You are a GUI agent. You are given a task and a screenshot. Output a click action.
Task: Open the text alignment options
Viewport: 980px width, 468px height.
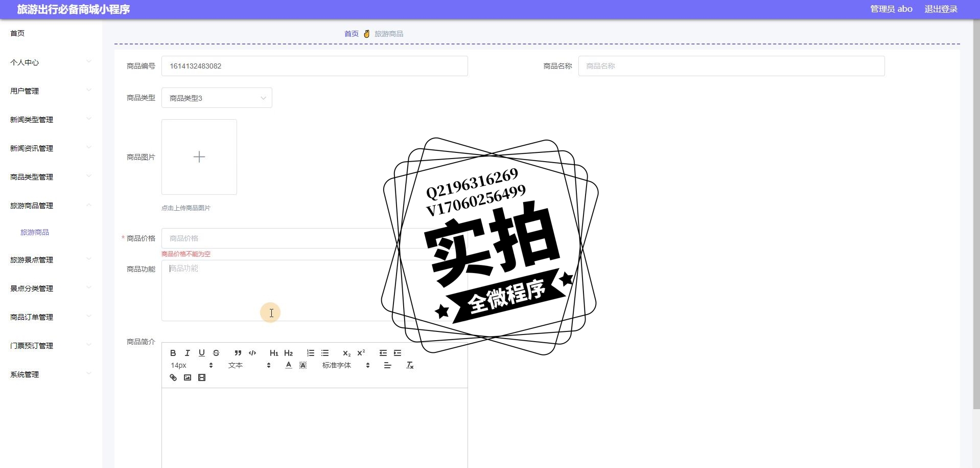(388, 365)
